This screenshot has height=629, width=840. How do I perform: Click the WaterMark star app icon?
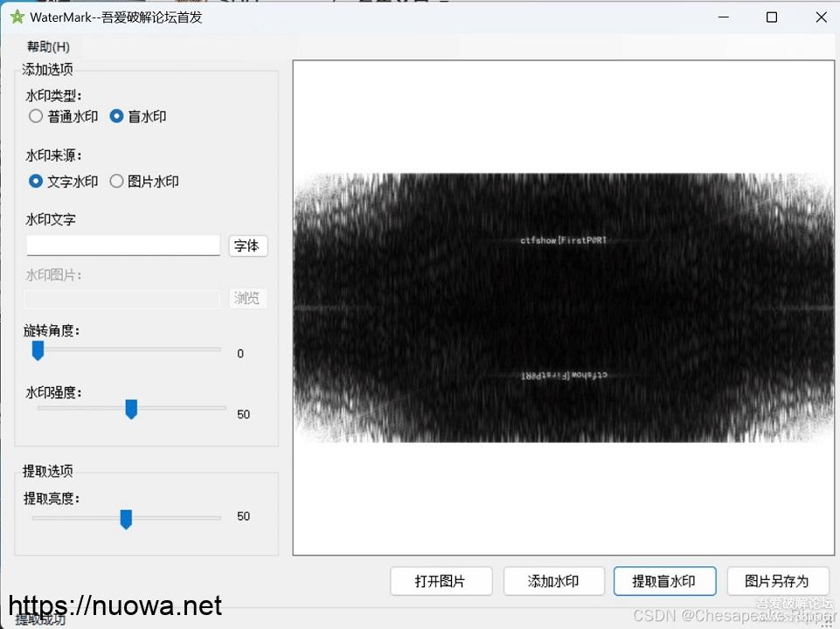click(17, 17)
